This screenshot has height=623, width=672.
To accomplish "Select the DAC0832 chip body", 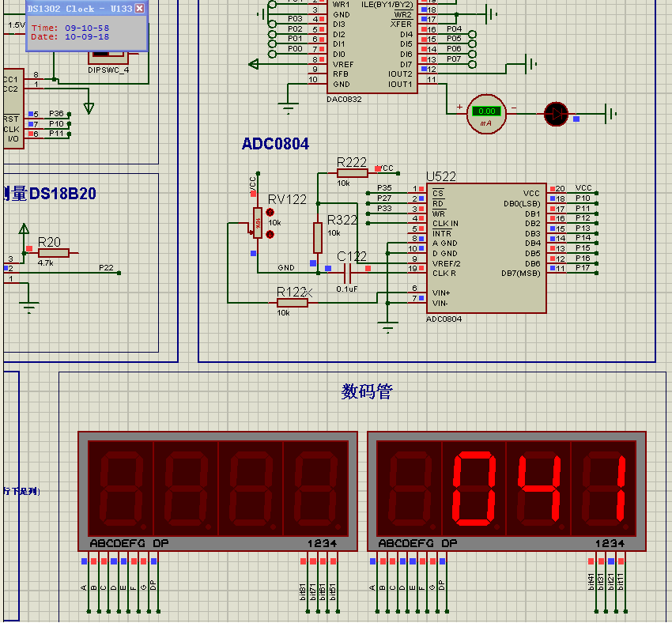I will (x=372, y=45).
